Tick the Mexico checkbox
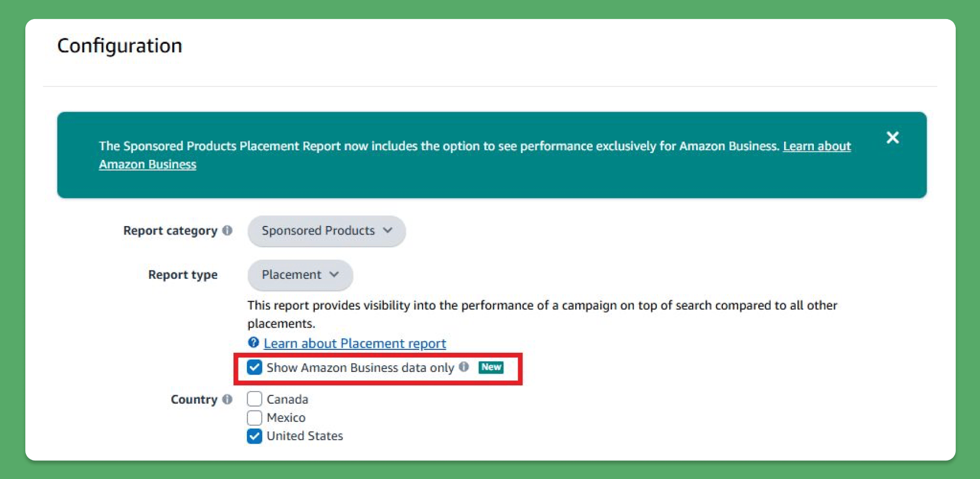The image size is (980, 479). pyautogui.click(x=255, y=418)
